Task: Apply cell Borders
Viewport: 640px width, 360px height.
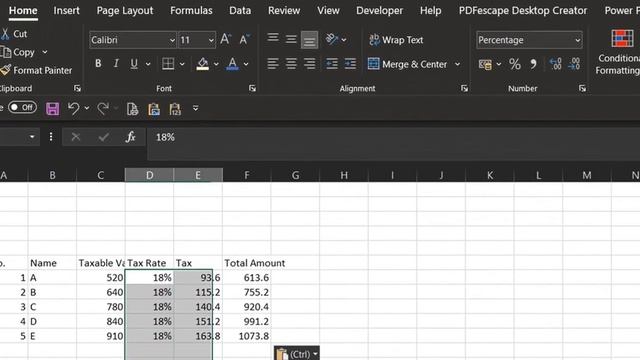Action: [x=168, y=64]
